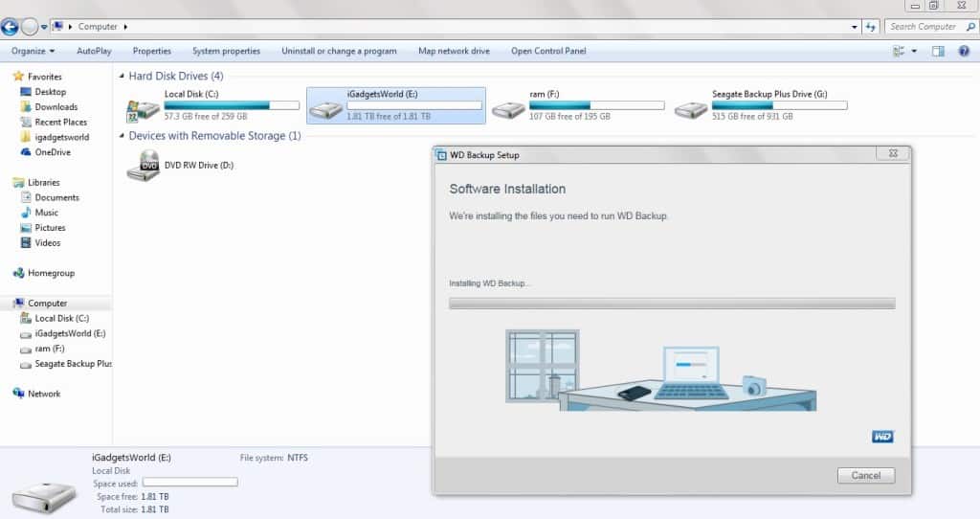
Task: Select the iGadgetsWorld (E:) drive icon
Action: 326,110
